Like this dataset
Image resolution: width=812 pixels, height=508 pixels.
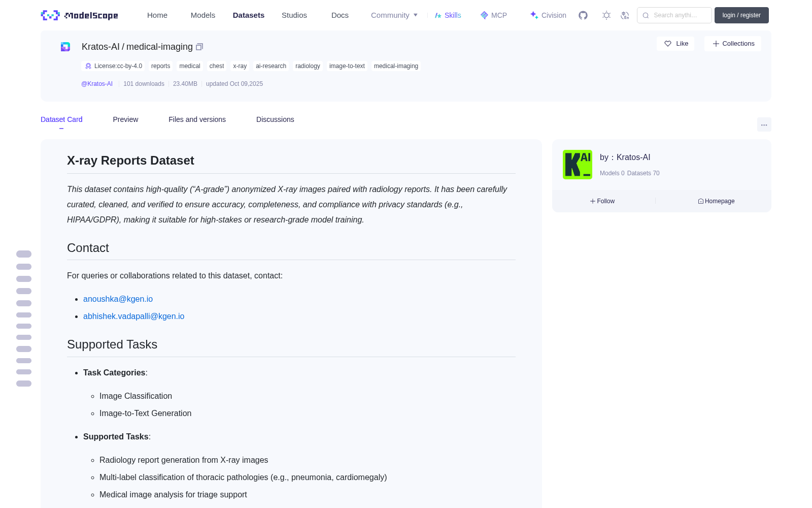coord(675,44)
